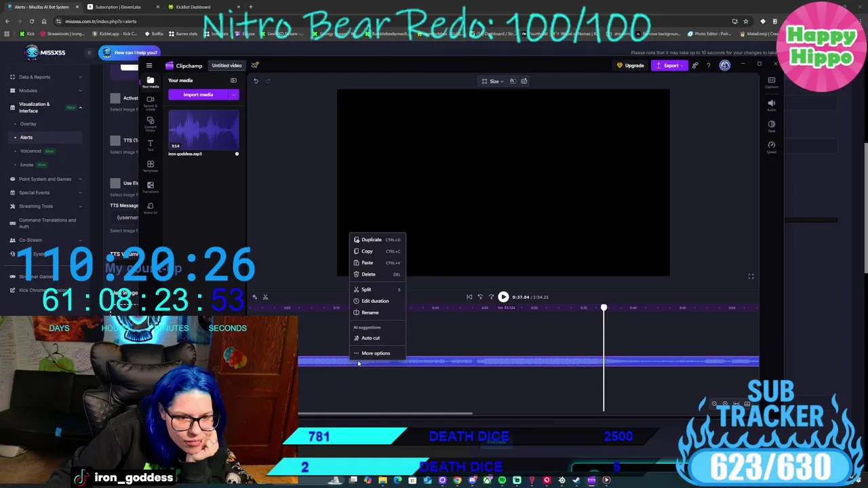Screen dimensions: 868x488
Task: Open the Speed properties panel
Action: point(772,147)
